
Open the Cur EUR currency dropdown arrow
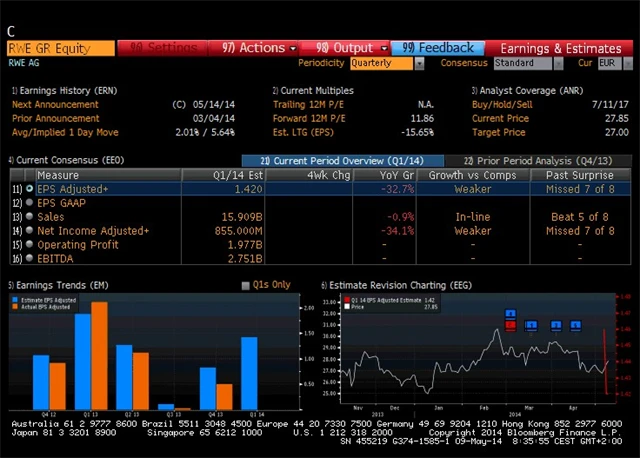tap(628, 63)
